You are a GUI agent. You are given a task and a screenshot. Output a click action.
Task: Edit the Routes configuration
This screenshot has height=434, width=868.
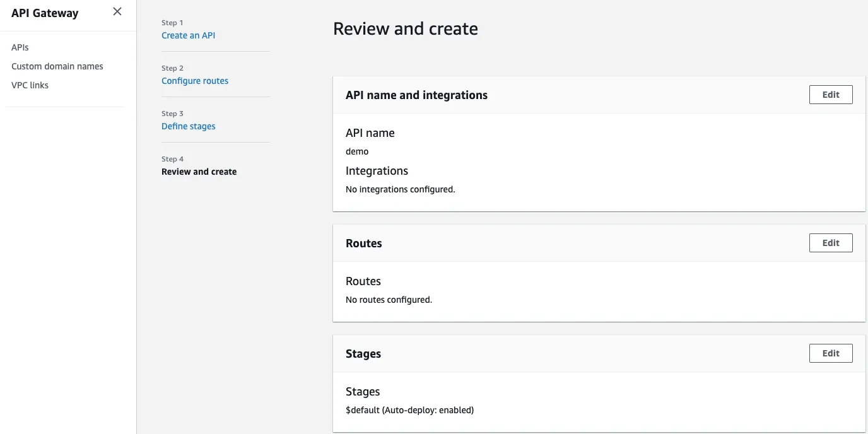(x=830, y=242)
